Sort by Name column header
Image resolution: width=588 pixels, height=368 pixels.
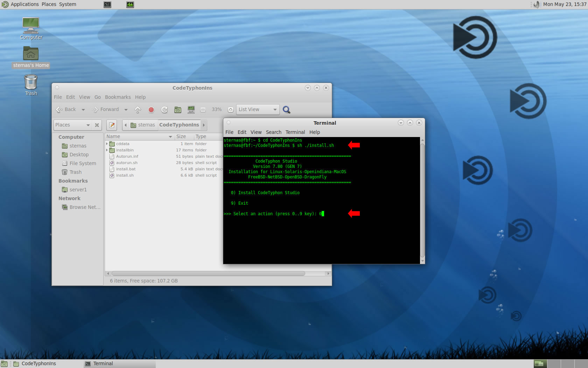pyautogui.click(x=140, y=136)
